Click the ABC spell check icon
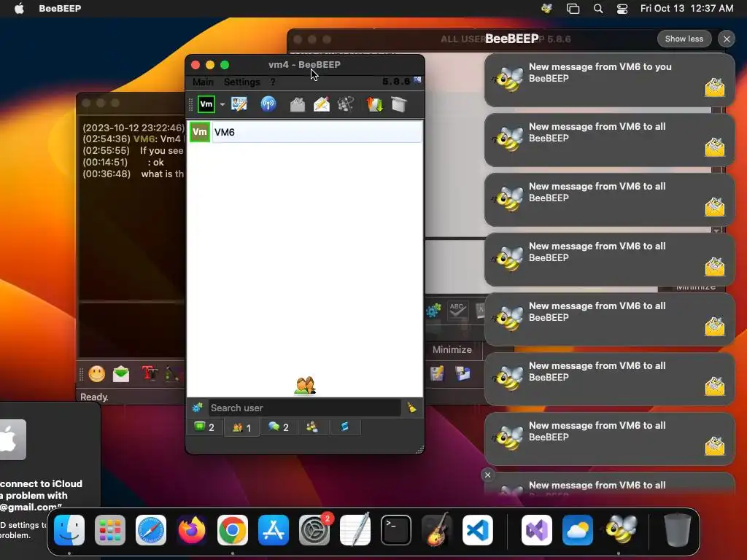The image size is (747, 560). [457, 310]
